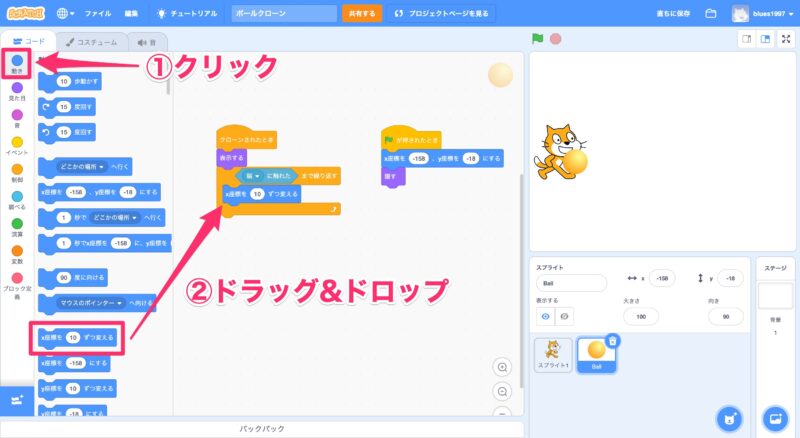800x438 pixels.
Task: Enter full screen stage mode
Action: pyautogui.click(x=787, y=39)
